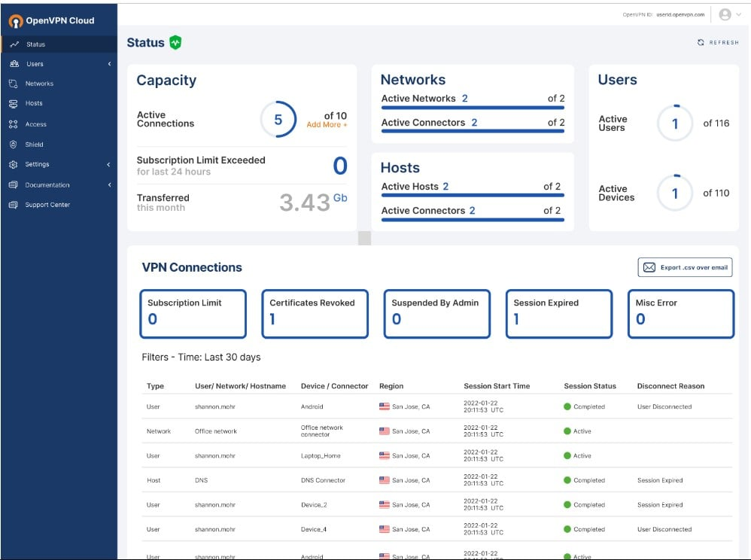The height and width of the screenshot is (560, 751).
Task: Select the Session Expired filter card
Action: pos(559,314)
